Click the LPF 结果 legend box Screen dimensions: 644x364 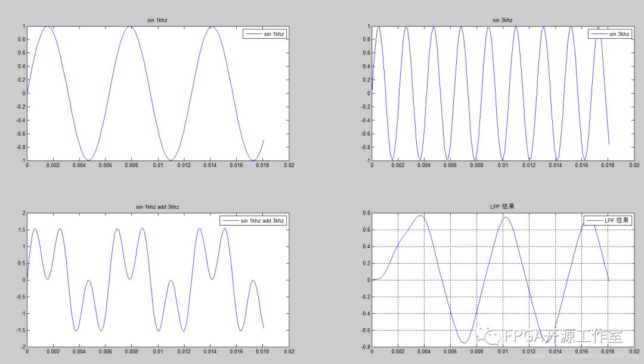[x=607, y=221]
